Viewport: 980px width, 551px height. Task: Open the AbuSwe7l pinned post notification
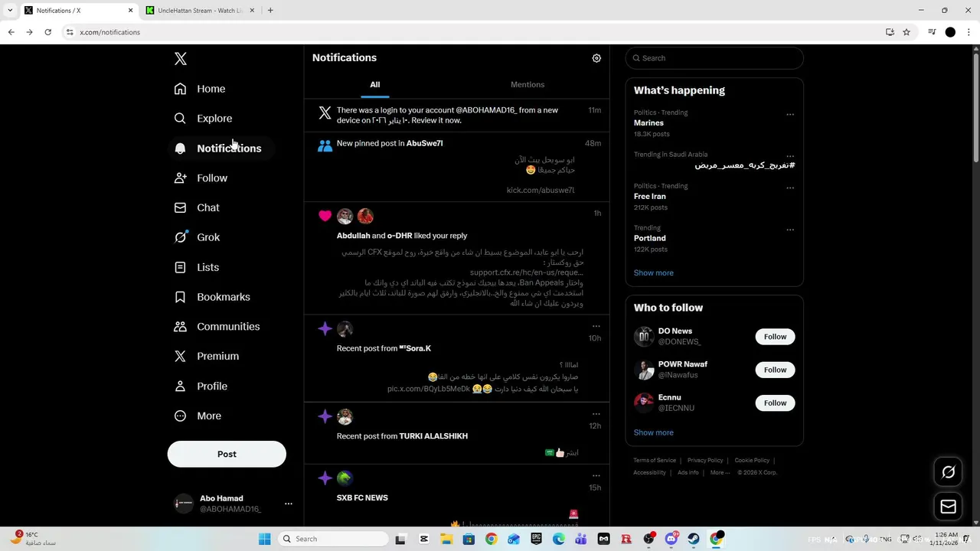click(456, 167)
